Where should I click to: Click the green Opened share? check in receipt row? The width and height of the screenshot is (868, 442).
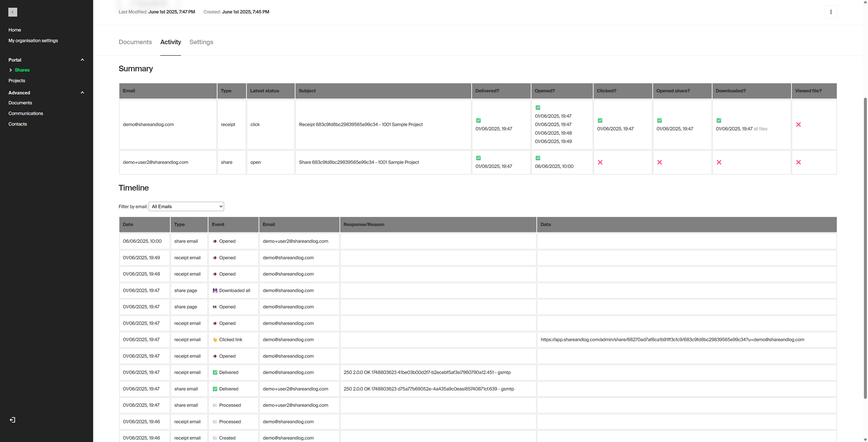point(660,120)
